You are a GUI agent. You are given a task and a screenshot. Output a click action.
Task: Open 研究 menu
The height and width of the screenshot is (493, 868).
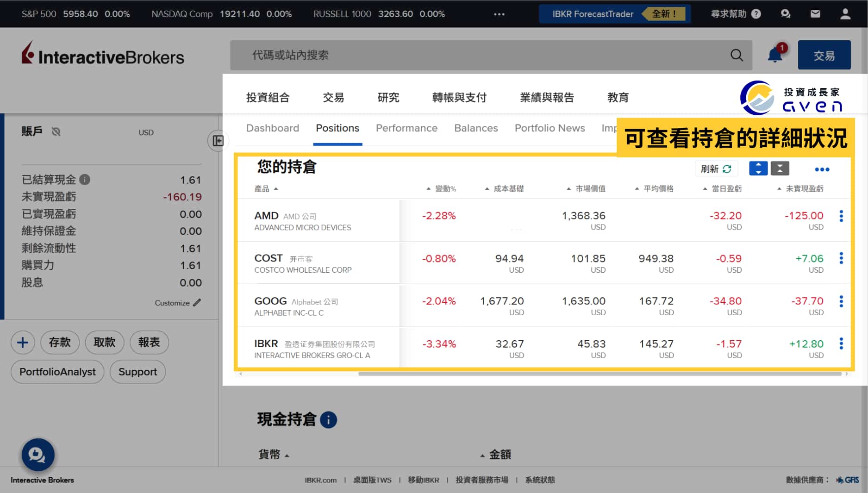[x=388, y=98]
